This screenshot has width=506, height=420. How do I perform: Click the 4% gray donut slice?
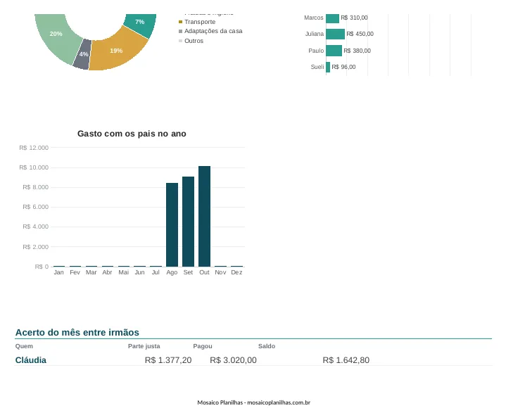82,55
